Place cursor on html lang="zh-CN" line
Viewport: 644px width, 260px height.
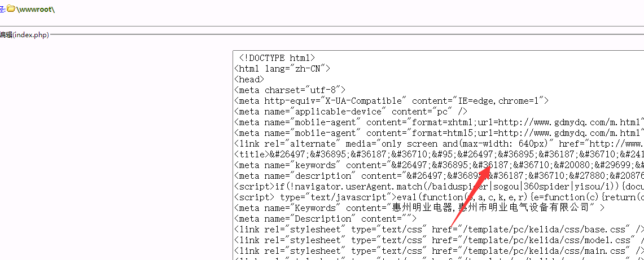pos(282,69)
